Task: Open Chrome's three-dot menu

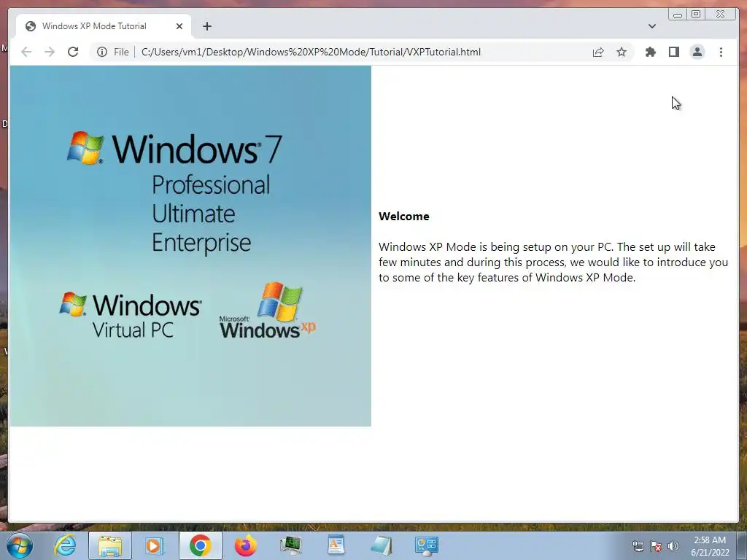Action: point(721,52)
